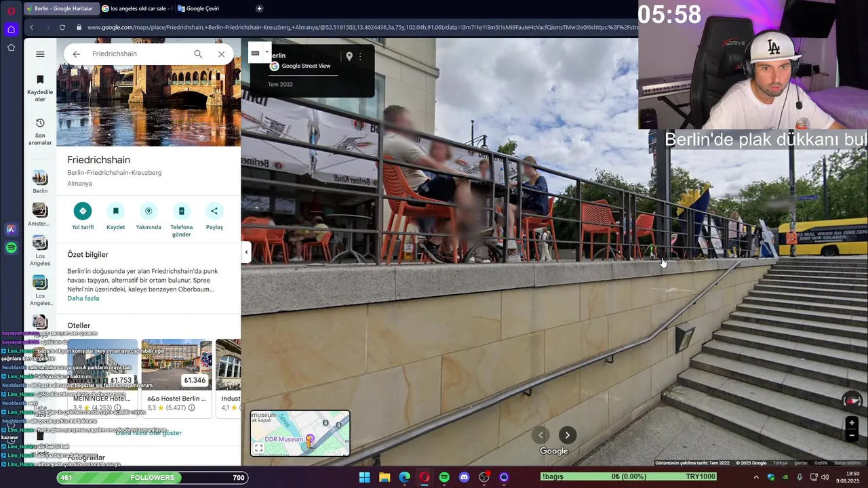The height and width of the screenshot is (488, 868).
Task: Click the taskbar volume icon
Action: pos(825,477)
